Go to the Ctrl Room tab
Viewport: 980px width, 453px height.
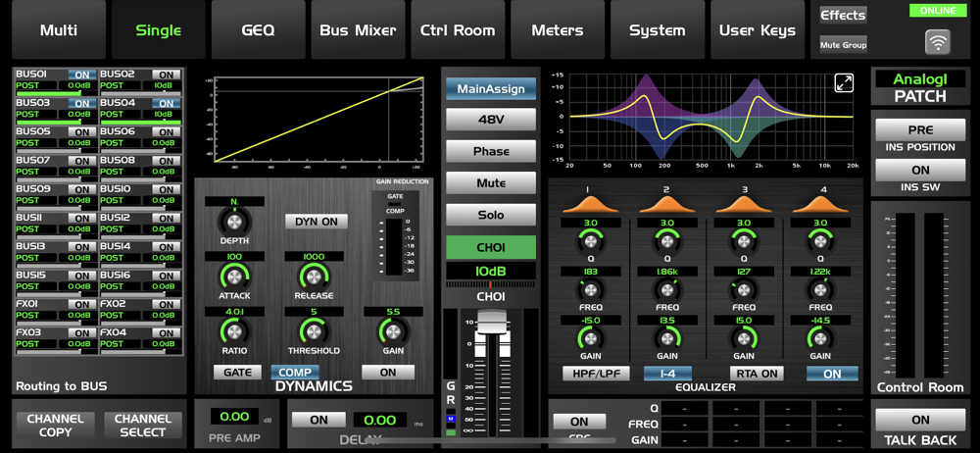click(x=458, y=30)
